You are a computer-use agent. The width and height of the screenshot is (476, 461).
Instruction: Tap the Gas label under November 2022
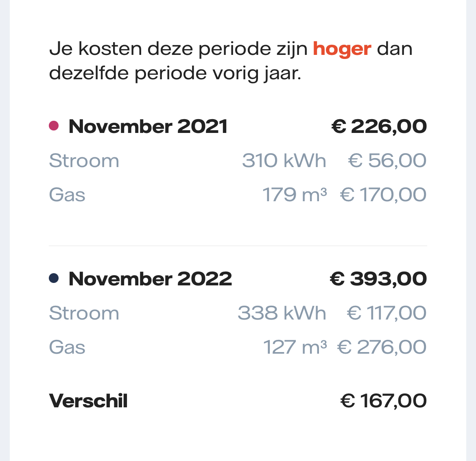(x=67, y=347)
